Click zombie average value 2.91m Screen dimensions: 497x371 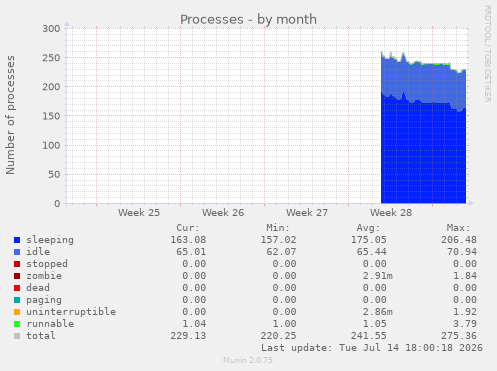(x=378, y=276)
